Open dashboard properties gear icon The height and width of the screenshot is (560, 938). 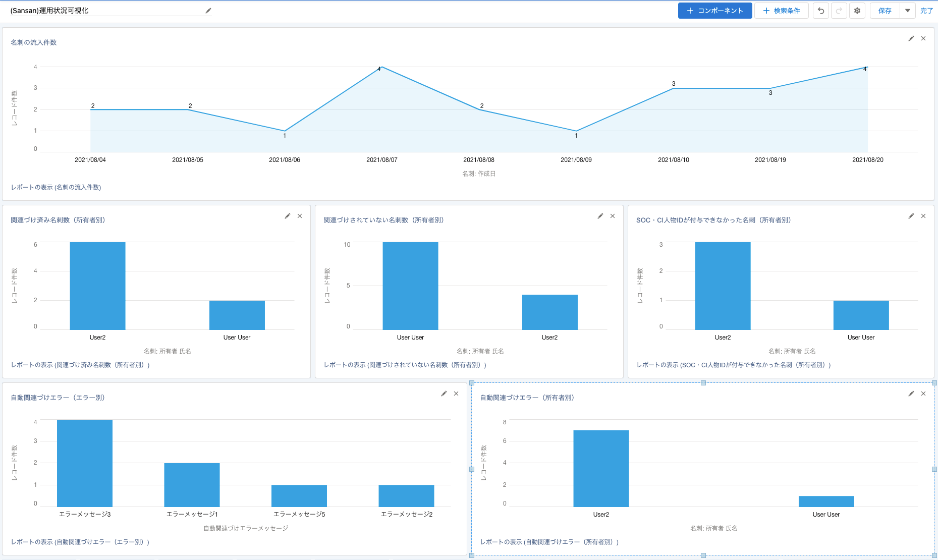857,11
